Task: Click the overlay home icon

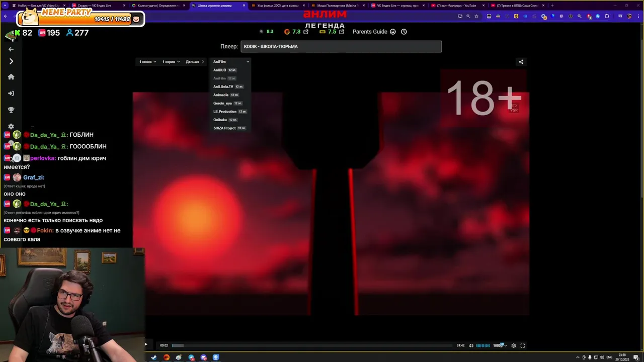Action: [11, 77]
